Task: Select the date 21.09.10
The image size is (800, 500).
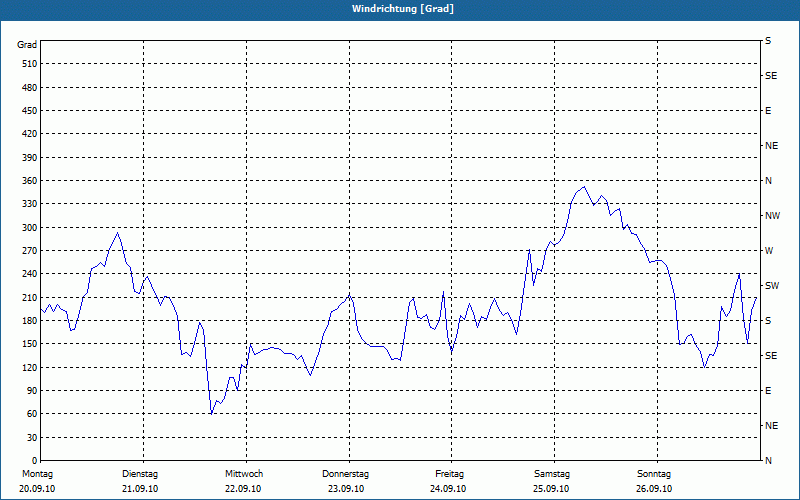Action: 140,489
